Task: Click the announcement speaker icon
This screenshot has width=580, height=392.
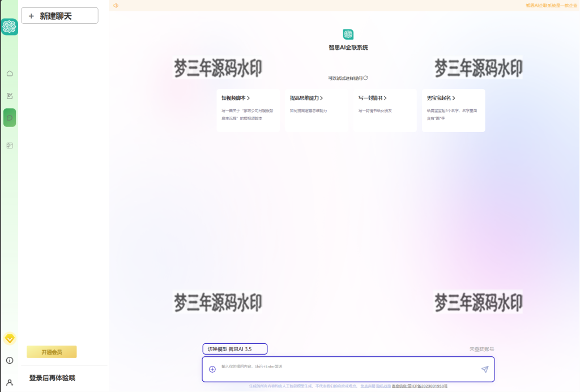Action: (x=116, y=6)
